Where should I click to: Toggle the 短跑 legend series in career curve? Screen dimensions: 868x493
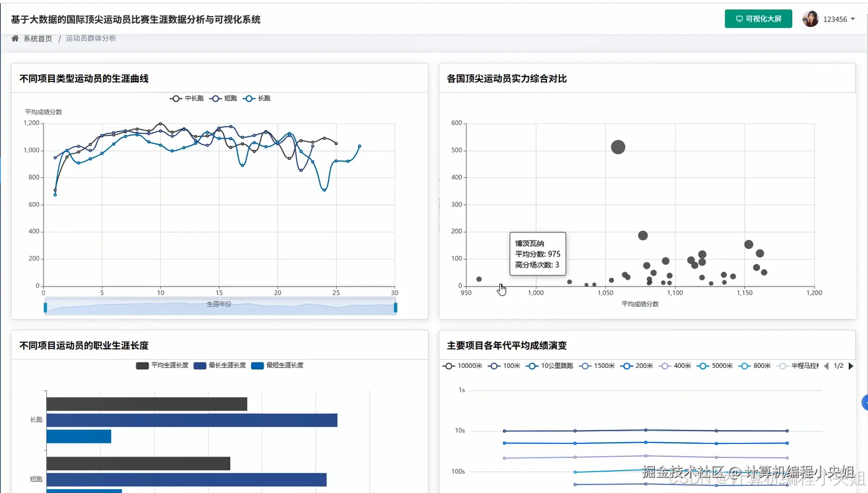pos(224,99)
